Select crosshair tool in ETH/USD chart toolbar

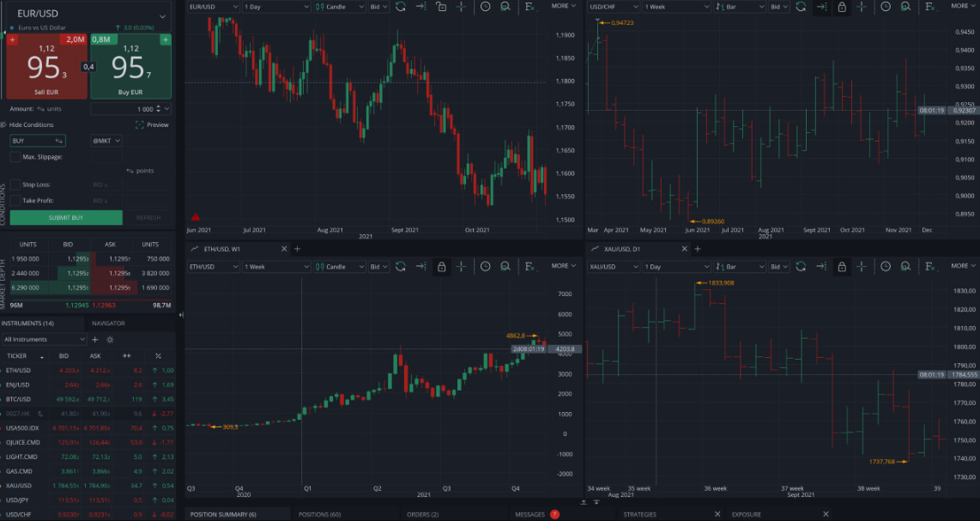coord(461,266)
